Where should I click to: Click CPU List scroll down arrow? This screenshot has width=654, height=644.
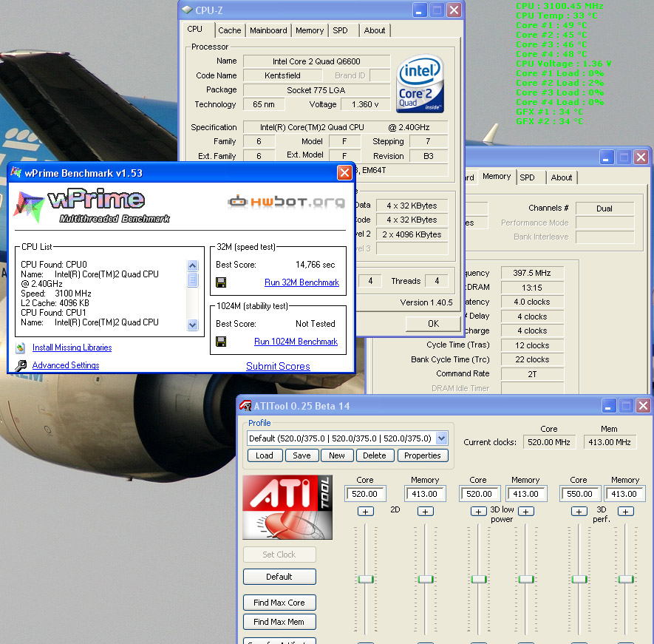pyautogui.click(x=192, y=325)
